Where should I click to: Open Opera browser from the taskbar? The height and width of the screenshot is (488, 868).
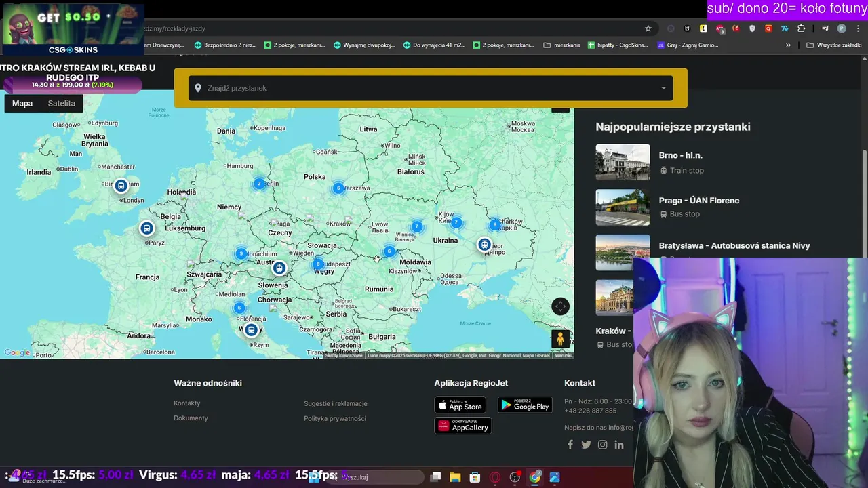tap(495, 477)
